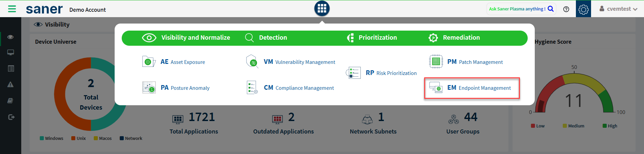Toggle the Unix legend in device chart
The image size is (644, 154).
(79, 138)
